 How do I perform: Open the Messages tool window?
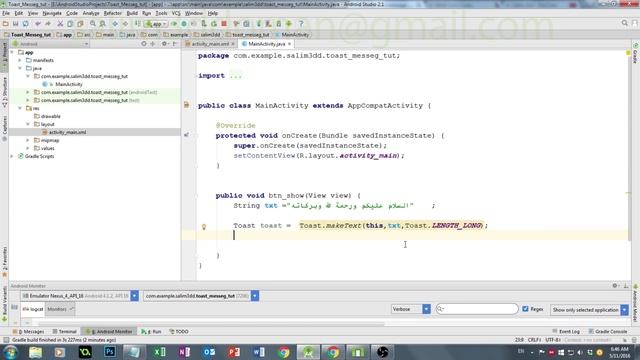click(x=28, y=331)
